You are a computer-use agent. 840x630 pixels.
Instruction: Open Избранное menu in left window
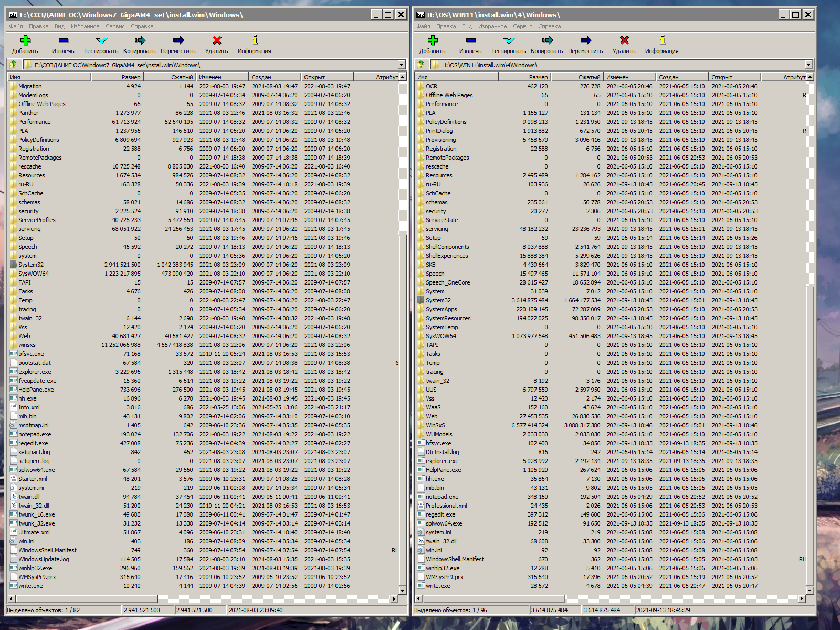[x=85, y=26]
